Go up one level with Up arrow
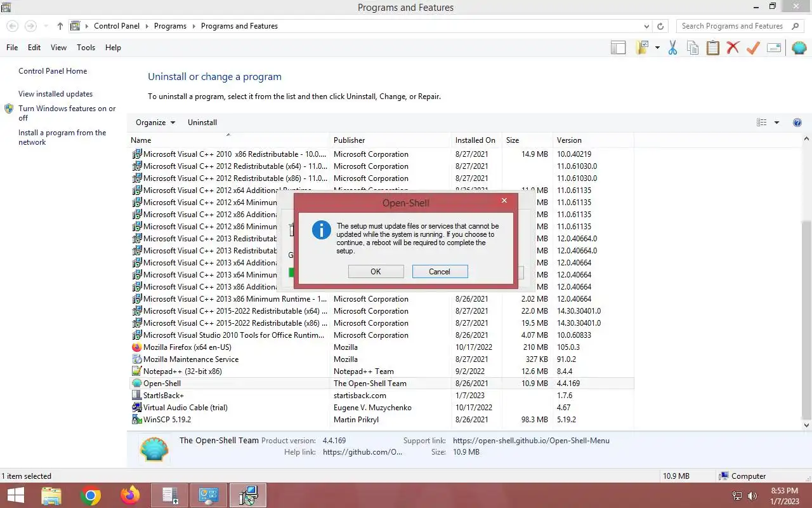 point(60,26)
